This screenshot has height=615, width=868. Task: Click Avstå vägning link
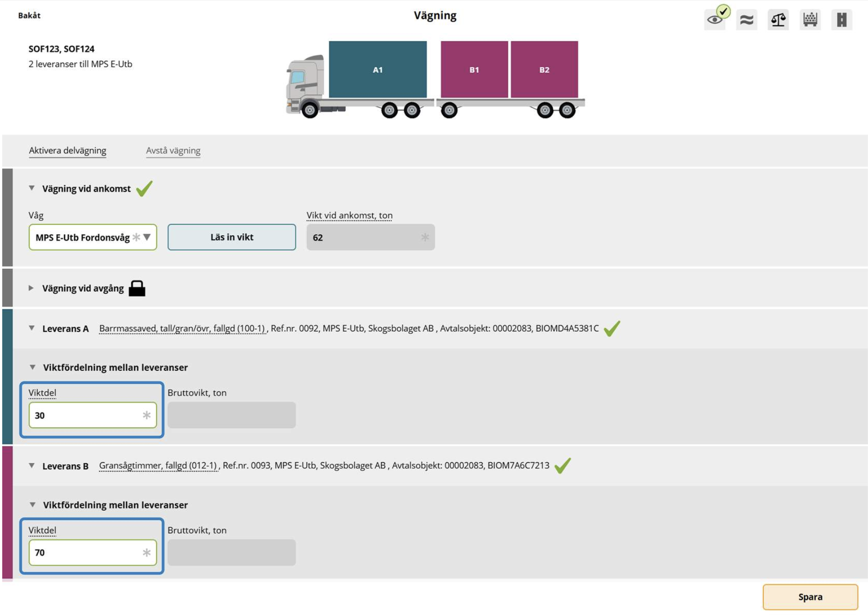tap(173, 150)
